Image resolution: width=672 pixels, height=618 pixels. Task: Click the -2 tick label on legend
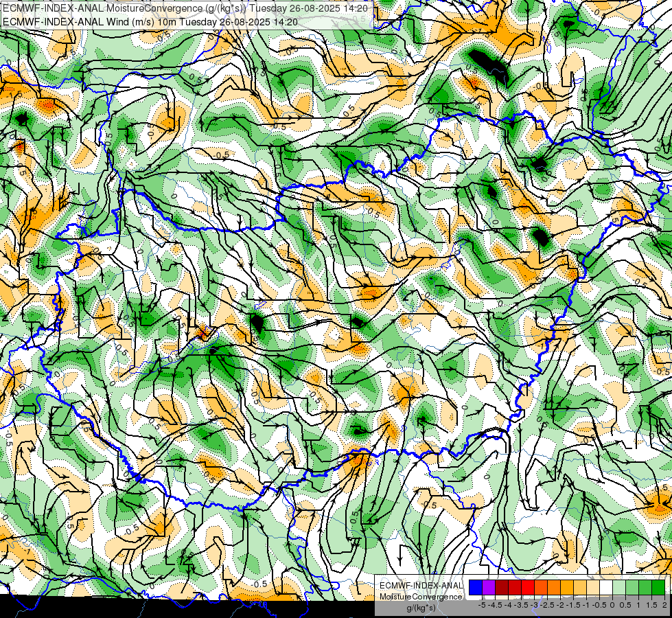(560, 605)
